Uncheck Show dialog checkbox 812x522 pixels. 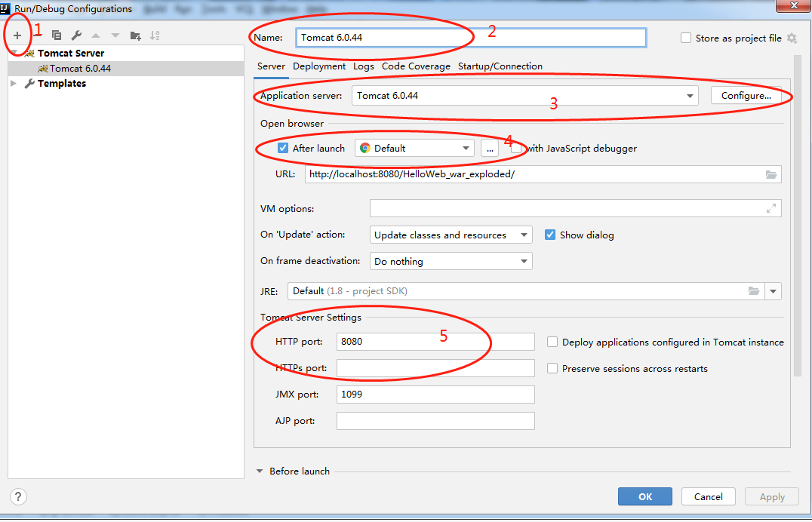pyautogui.click(x=550, y=235)
